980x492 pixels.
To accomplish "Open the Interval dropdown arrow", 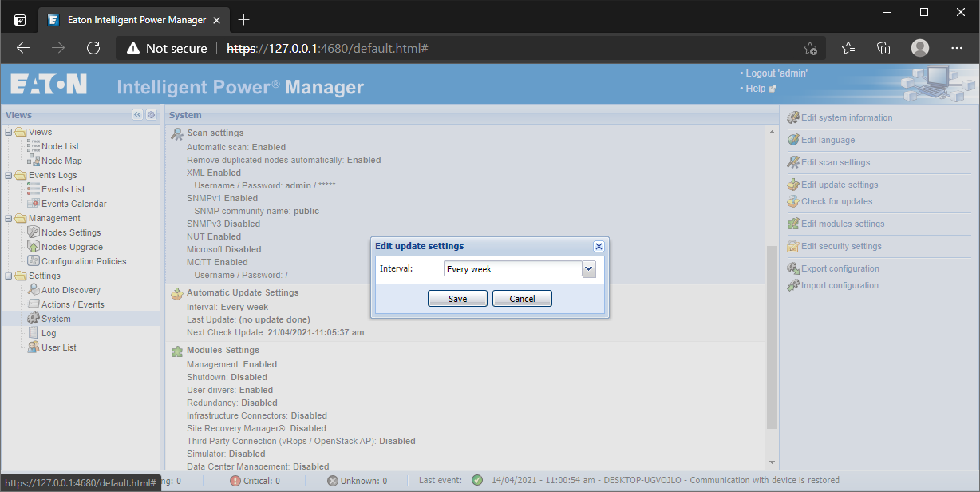I will point(589,269).
